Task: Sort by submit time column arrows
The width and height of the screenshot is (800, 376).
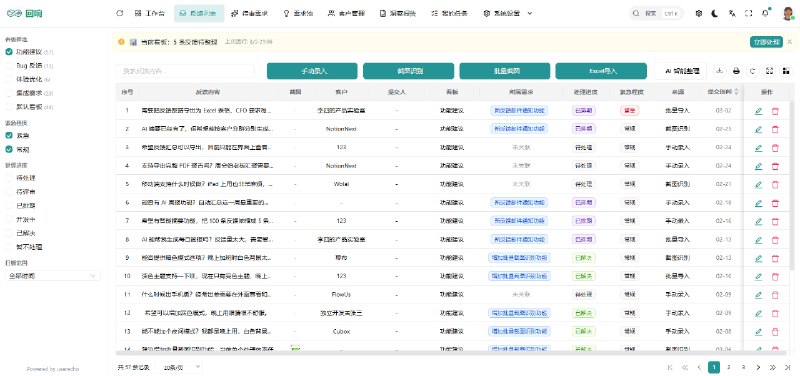Action: [x=736, y=92]
